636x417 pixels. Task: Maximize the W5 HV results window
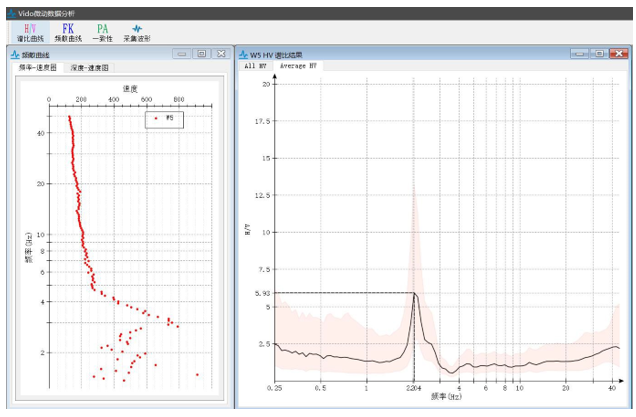[x=599, y=53]
